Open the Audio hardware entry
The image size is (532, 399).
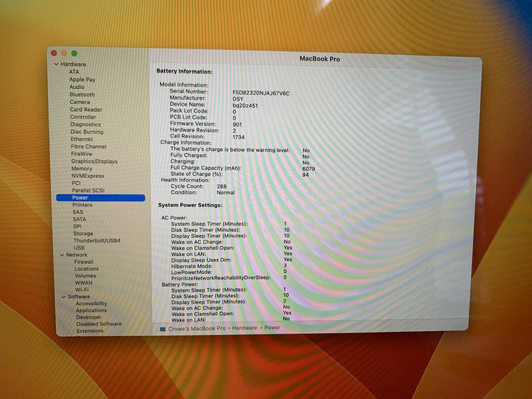[77, 87]
